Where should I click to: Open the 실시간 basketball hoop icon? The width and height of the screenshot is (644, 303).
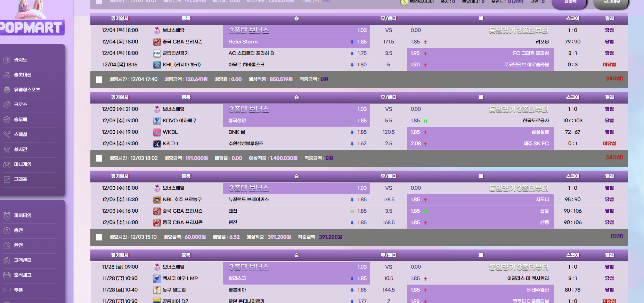[7, 149]
